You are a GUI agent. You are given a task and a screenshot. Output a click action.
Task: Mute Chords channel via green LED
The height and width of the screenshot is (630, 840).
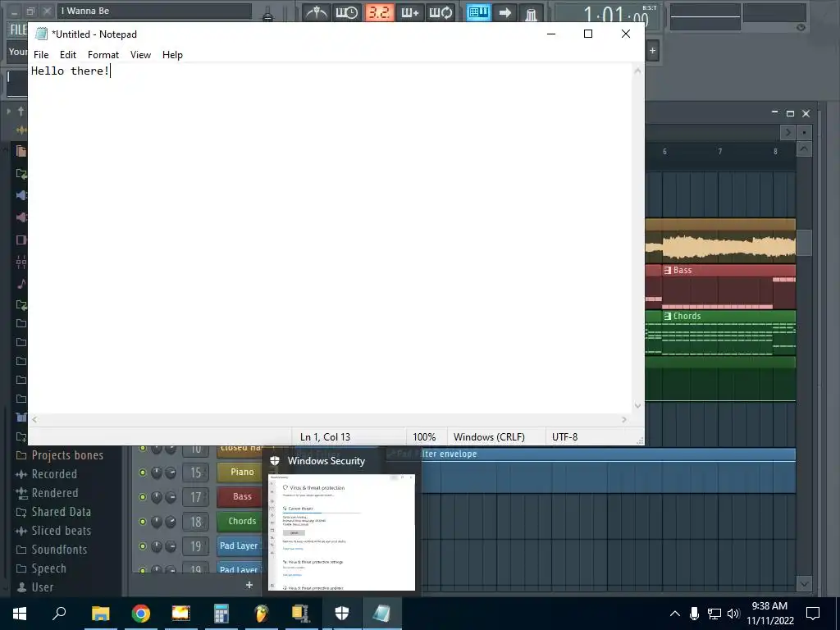click(143, 522)
